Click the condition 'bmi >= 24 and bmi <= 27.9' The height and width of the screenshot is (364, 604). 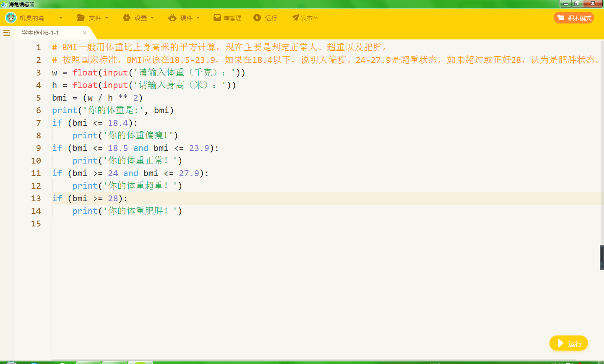135,173
